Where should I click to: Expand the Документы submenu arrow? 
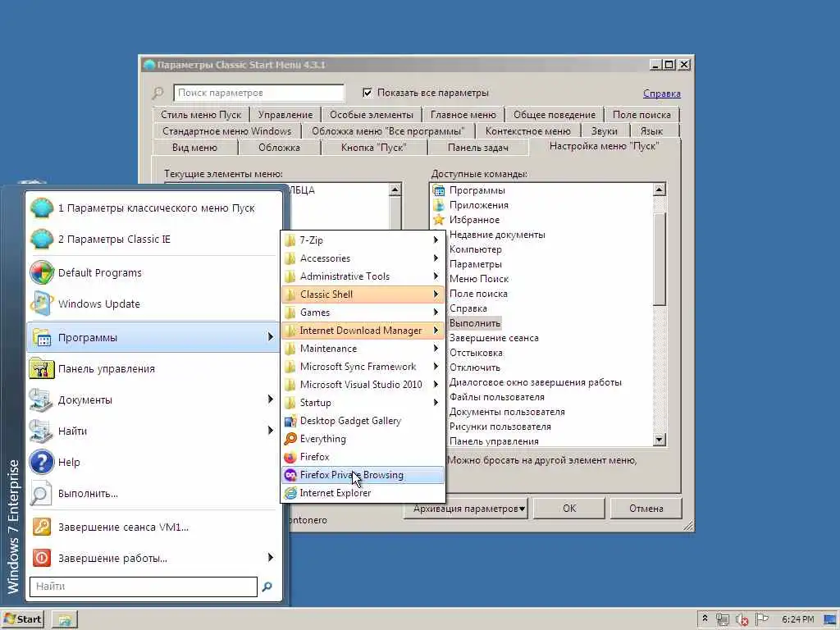pos(270,399)
